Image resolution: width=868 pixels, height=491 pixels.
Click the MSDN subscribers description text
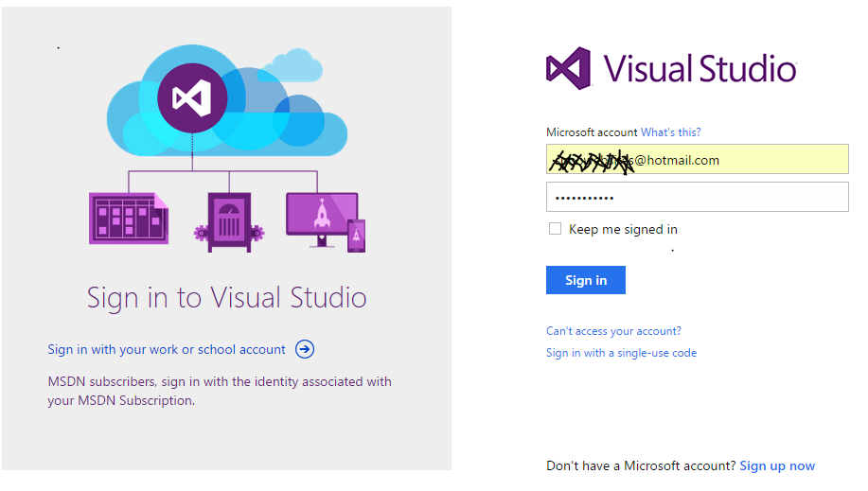tap(220, 391)
